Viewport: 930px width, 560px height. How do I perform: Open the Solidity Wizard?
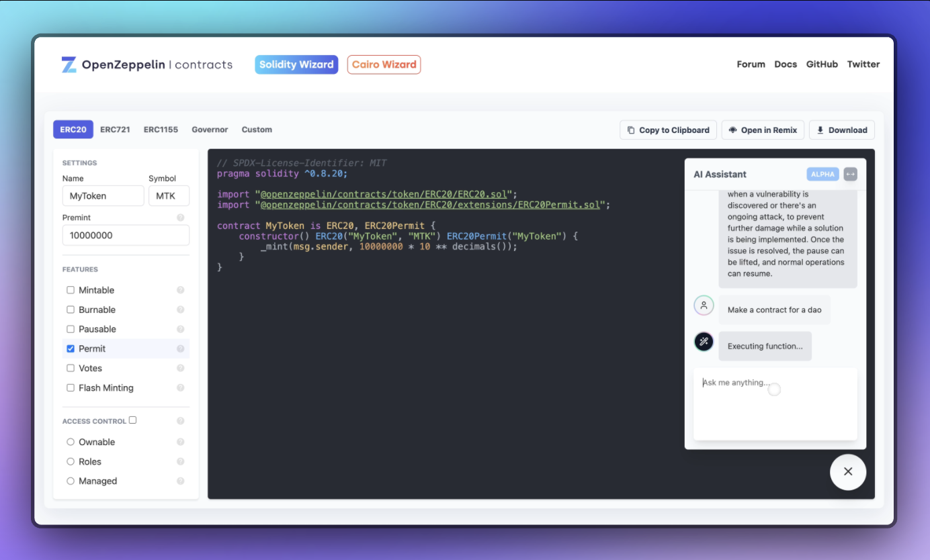point(296,64)
